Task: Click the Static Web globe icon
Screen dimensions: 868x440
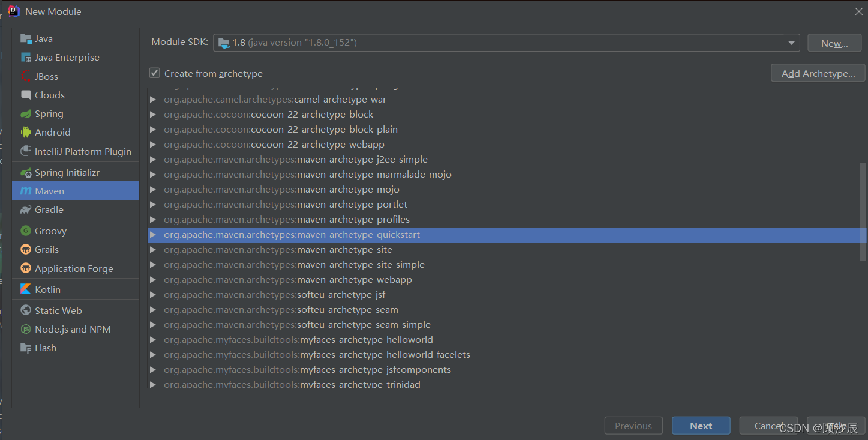Action: pos(26,310)
